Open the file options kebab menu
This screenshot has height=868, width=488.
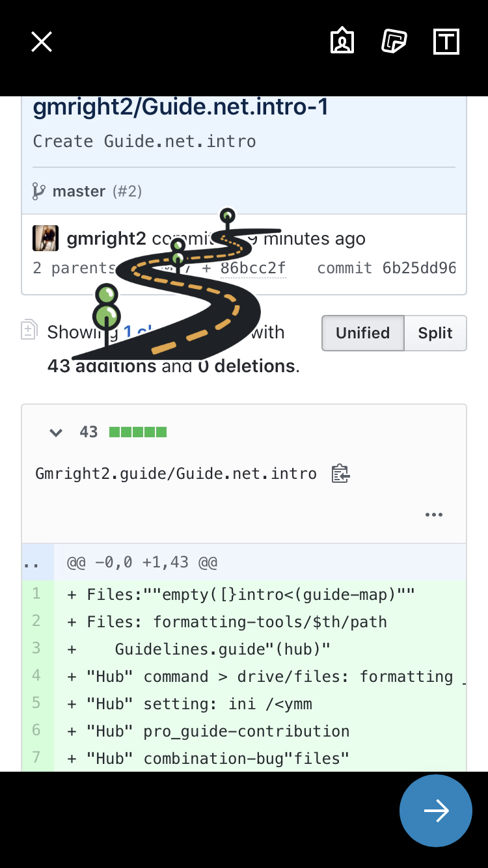433,514
